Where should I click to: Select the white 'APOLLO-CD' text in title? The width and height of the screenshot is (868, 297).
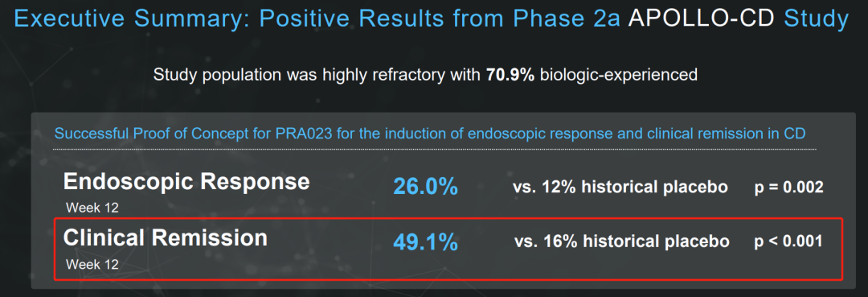(702, 19)
